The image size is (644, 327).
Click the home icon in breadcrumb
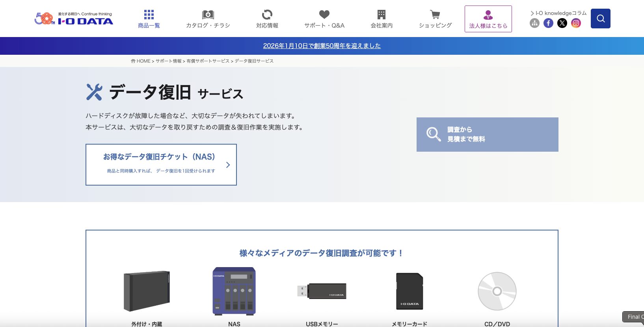133,61
